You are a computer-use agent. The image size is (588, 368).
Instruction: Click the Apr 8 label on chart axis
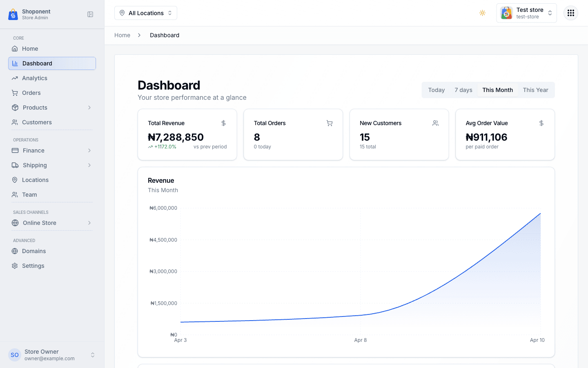coord(361,340)
